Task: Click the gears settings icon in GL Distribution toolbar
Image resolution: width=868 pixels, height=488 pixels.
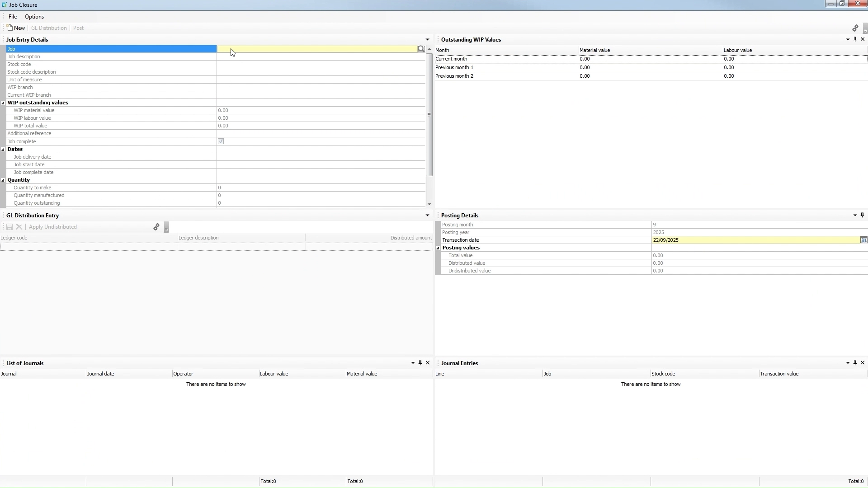Action: pos(156,227)
